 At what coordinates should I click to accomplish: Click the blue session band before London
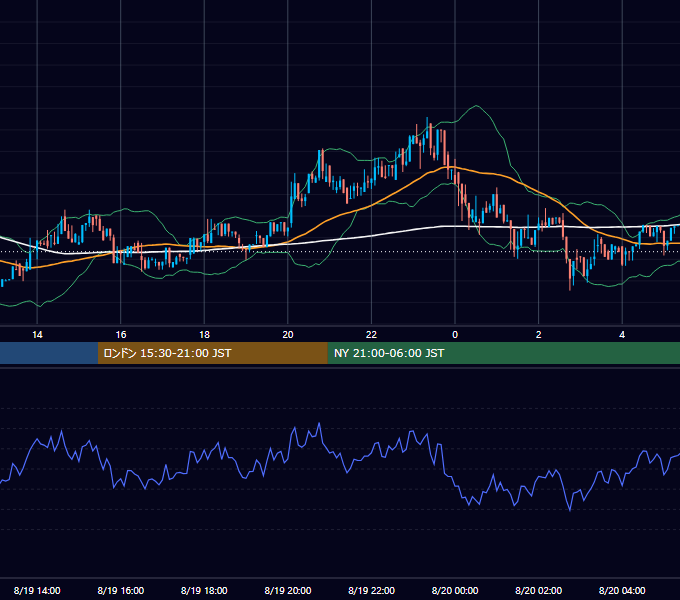(x=49, y=353)
